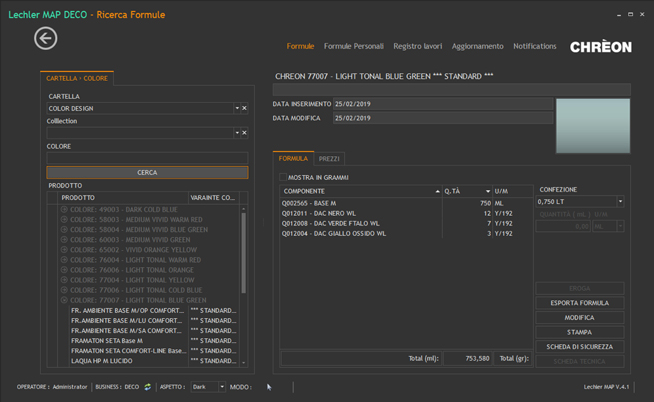This screenshot has width=654, height=402.
Task: Open the Confezione 0,750 LT dropdown
Action: click(621, 202)
